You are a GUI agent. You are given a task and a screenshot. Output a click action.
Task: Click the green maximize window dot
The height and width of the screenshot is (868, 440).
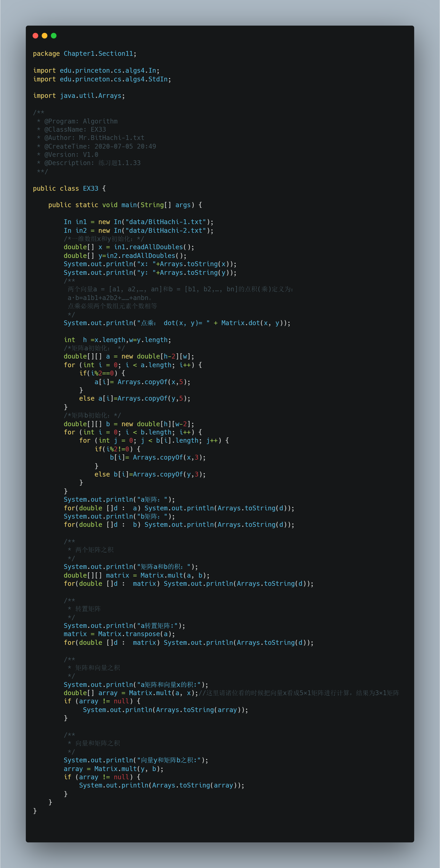click(x=53, y=36)
